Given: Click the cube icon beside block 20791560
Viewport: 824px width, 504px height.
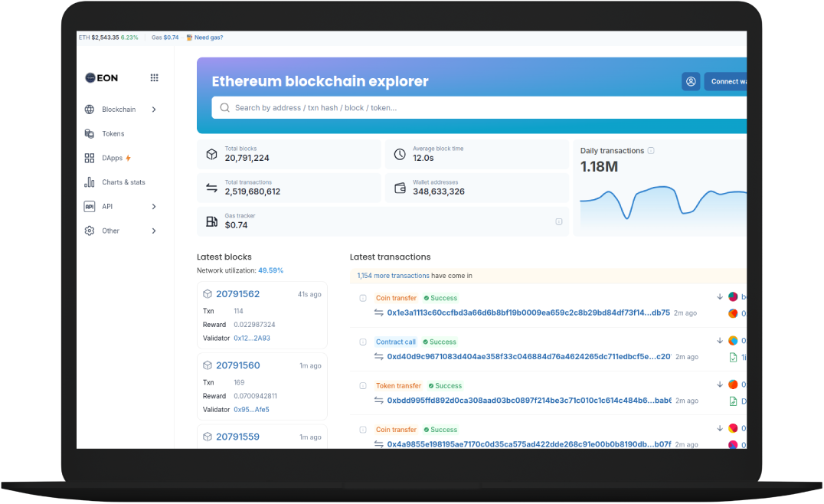Looking at the screenshot, I should pyautogui.click(x=207, y=365).
